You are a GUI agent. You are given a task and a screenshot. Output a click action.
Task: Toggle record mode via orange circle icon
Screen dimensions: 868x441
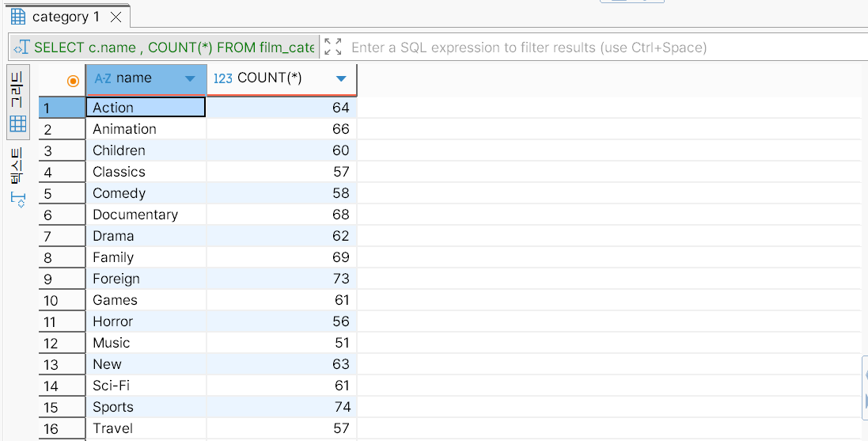[74, 80]
